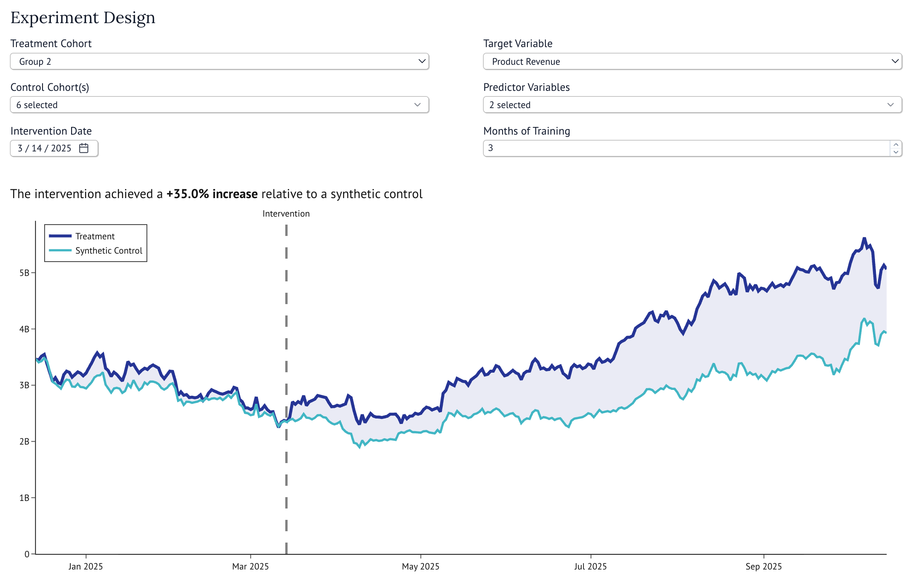Open the calendar picker icon
Image resolution: width=910 pixels, height=588 pixels.
coord(84,148)
